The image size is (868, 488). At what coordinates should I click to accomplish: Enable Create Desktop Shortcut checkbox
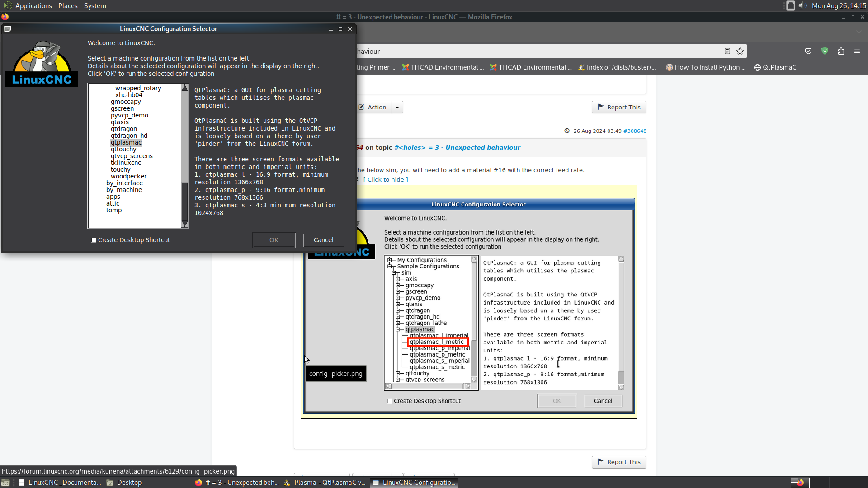(x=94, y=240)
